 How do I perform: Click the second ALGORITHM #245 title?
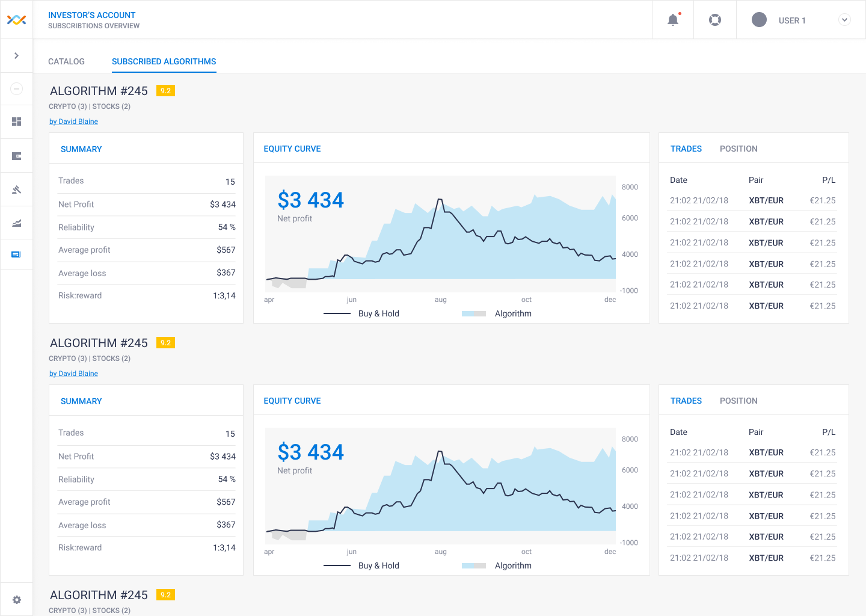99,343
